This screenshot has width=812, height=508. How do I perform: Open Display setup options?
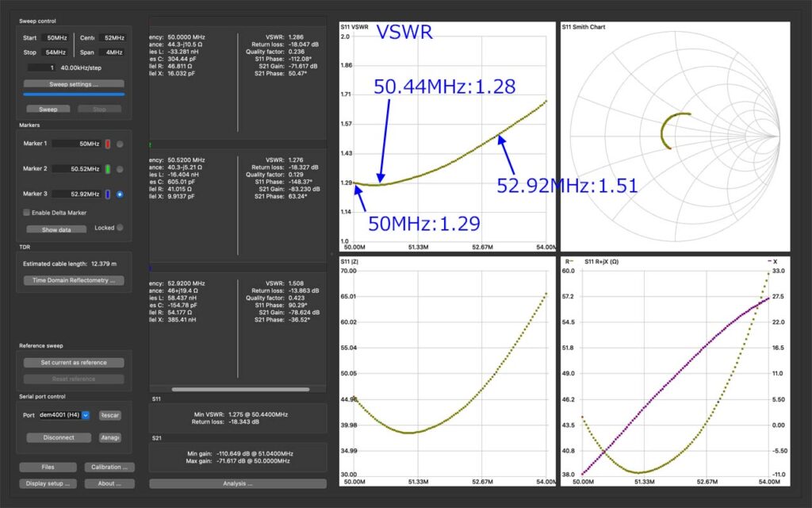48,483
